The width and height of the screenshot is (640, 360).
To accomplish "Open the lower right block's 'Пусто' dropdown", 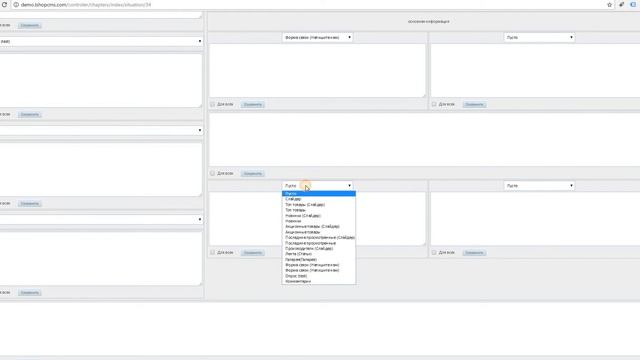I will (539, 186).
